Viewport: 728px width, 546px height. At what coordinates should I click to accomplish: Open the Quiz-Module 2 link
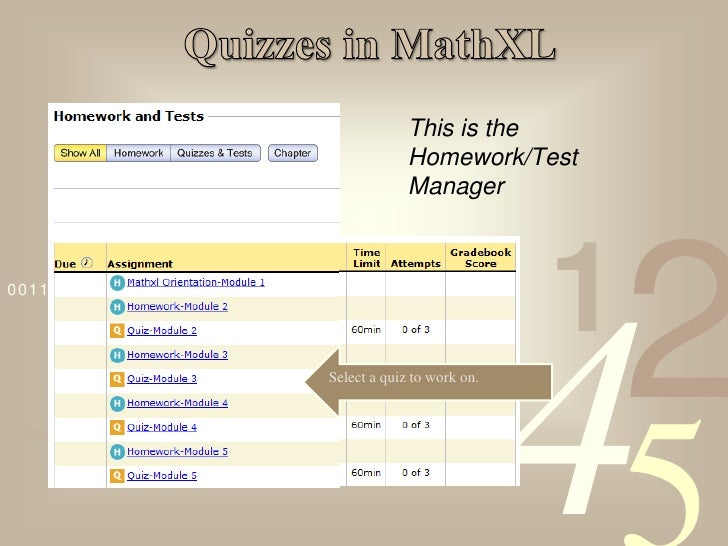tap(162, 331)
